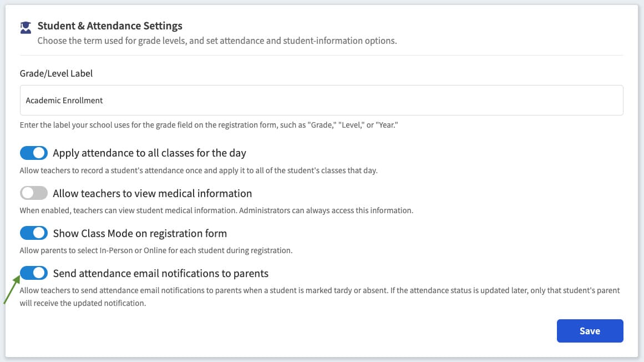Image resolution: width=644 pixels, height=362 pixels.
Task: Click the 'Allow teachers to view medical information' label
Action: point(153,193)
